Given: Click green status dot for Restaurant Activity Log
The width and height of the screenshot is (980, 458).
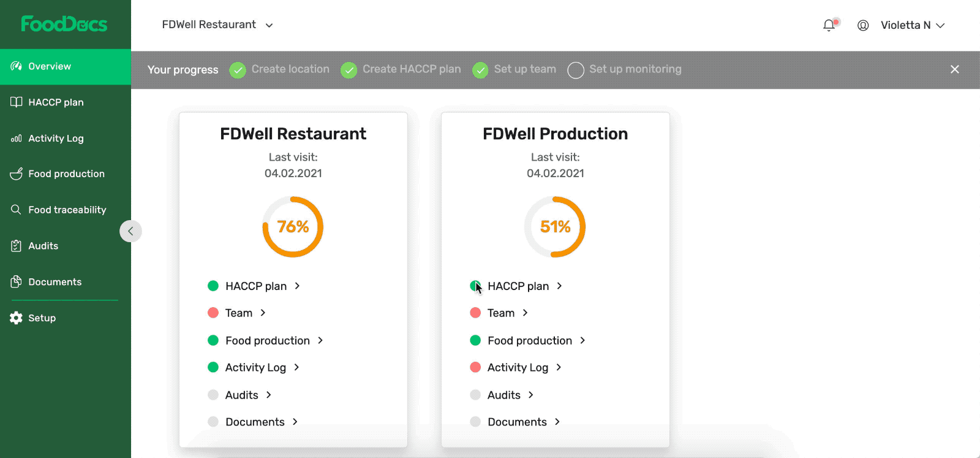Looking at the screenshot, I should (213, 367).
